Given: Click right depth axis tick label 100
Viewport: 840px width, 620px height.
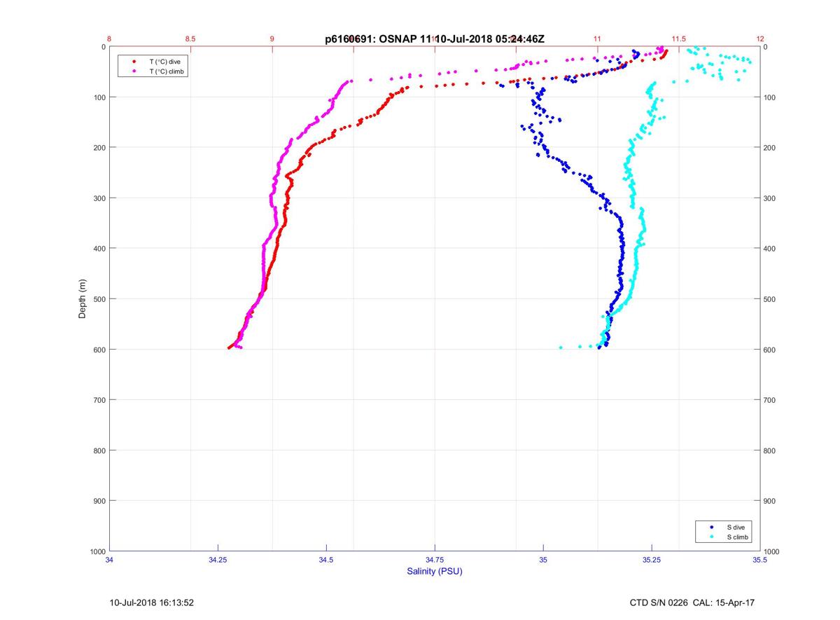Looking at the screenshot, I should click(x=771, y=97).
